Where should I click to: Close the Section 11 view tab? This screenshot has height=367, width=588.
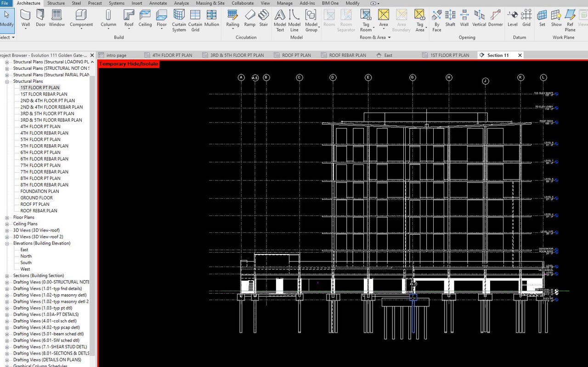[x=519, y=55]
